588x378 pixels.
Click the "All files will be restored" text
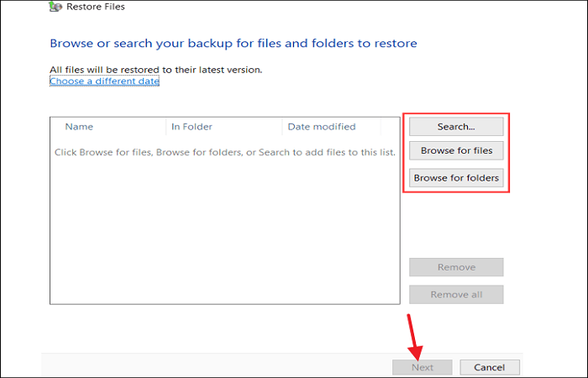click(x=156, y=69)
